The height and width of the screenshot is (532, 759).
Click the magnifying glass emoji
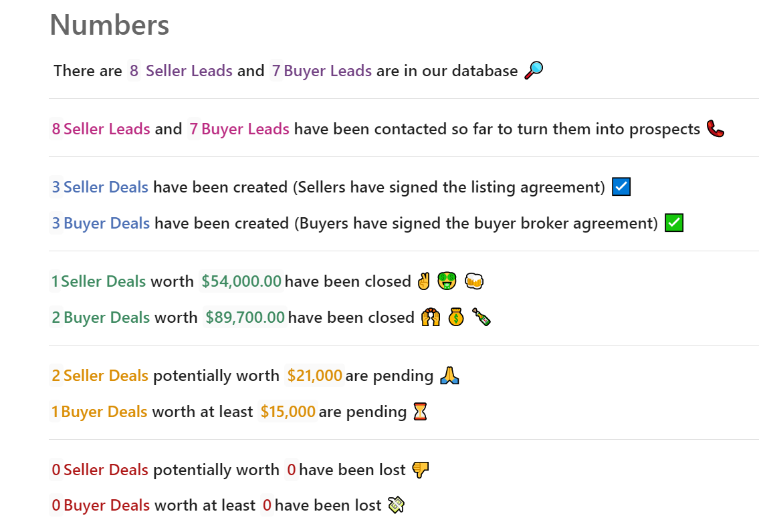tap(534, 70)
